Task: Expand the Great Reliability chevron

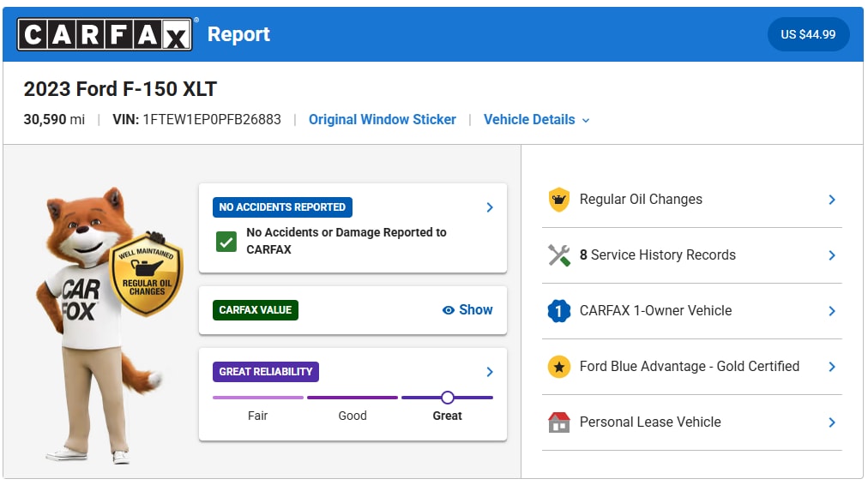Action: pyautogui.click(x=490, y=372)
